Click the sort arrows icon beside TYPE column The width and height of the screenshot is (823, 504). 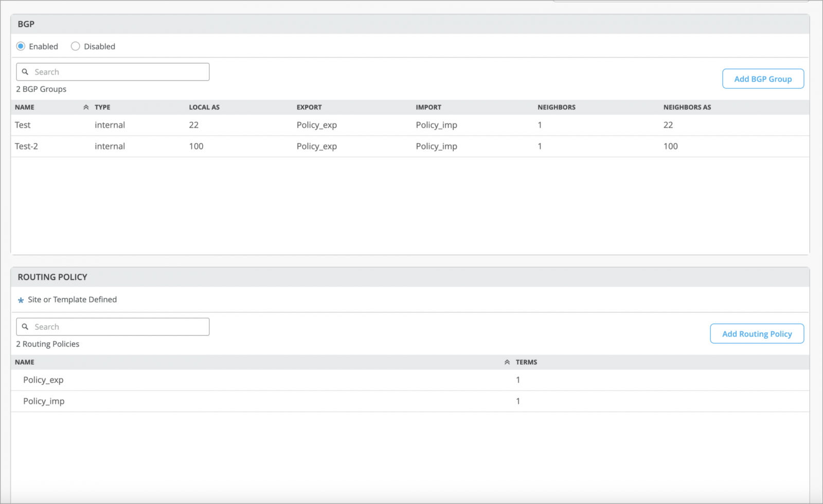(x=86, y=107)
